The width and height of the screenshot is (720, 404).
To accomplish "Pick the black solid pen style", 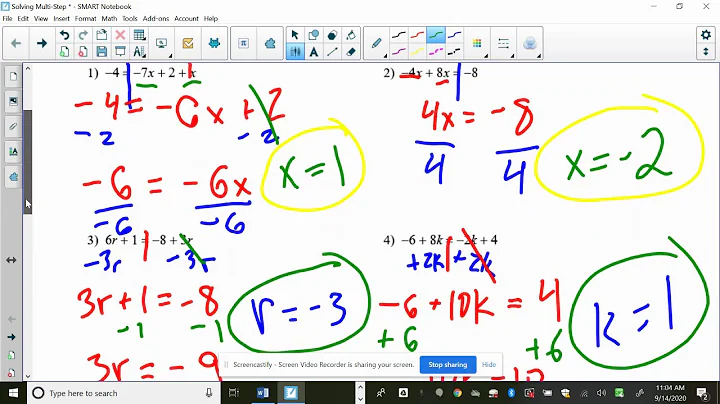I will (x=399, y=35).
